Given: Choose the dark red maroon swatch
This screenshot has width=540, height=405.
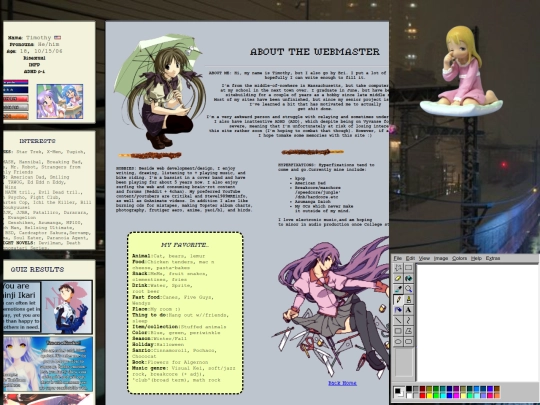Looking at the screenshot, I should (x=422, y=388).
